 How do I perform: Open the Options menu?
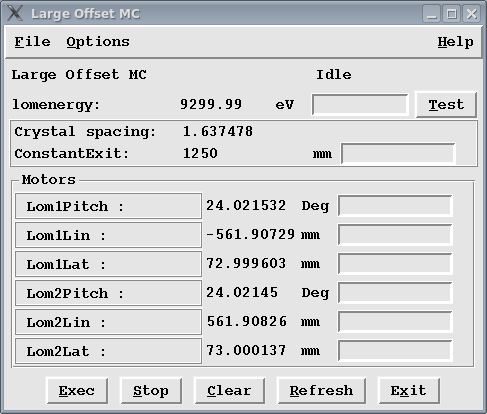click(x=98, y=42)
